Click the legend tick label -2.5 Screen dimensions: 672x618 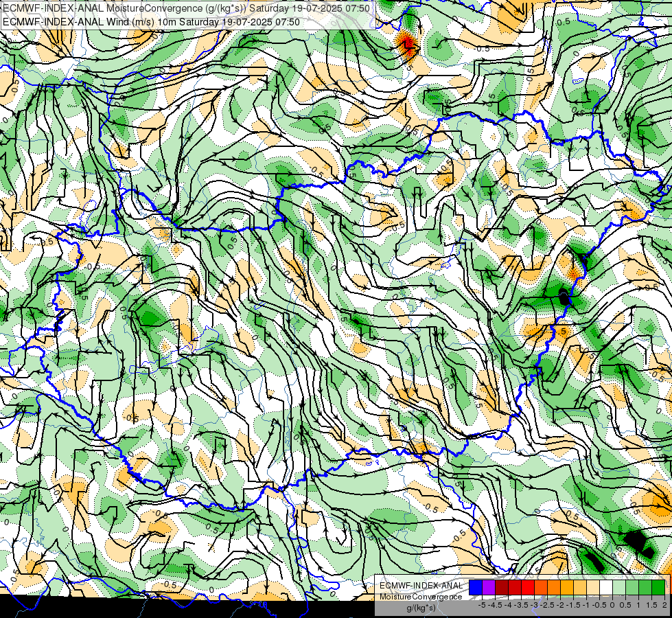tap(547, 605)
